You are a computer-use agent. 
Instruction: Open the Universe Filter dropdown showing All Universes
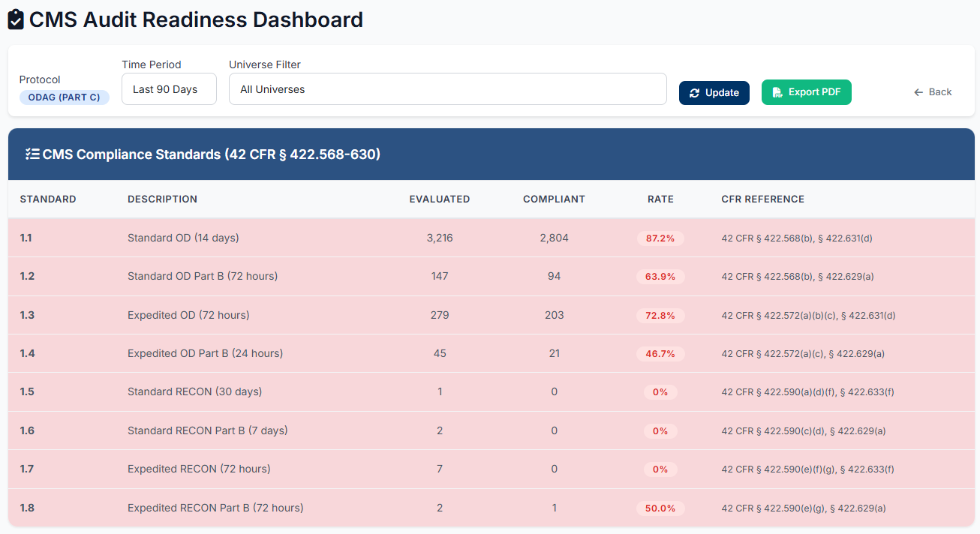tap(447, 88)
